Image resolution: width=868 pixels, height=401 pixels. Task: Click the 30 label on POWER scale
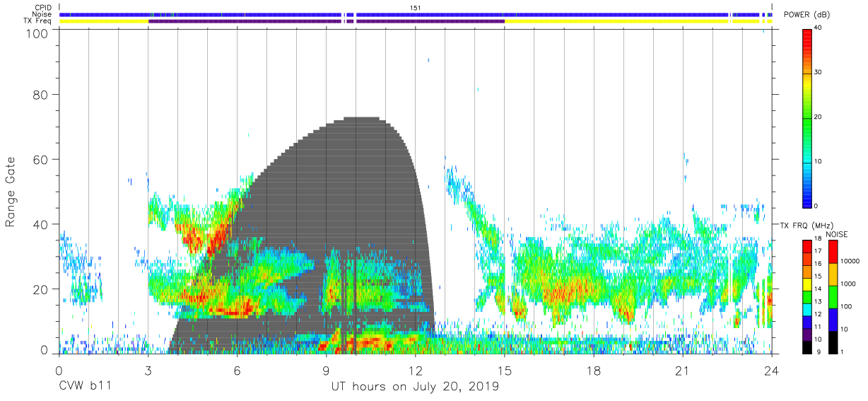(x=819, y=73)
